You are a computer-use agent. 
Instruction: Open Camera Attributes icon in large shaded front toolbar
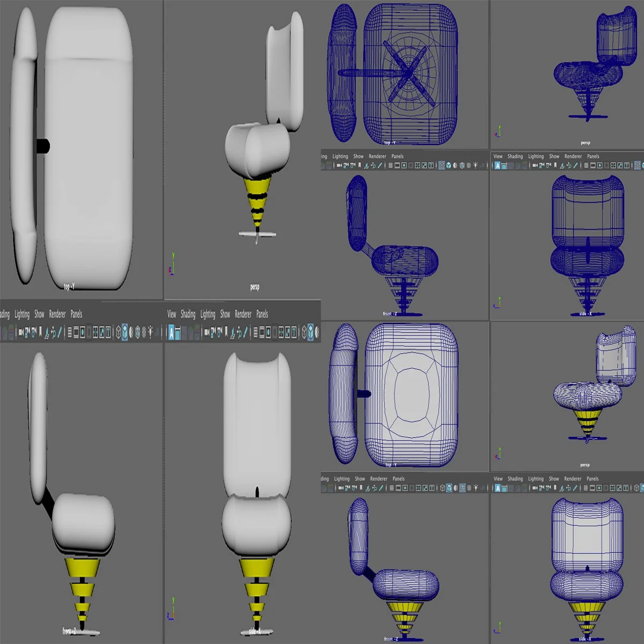[34, 333]
